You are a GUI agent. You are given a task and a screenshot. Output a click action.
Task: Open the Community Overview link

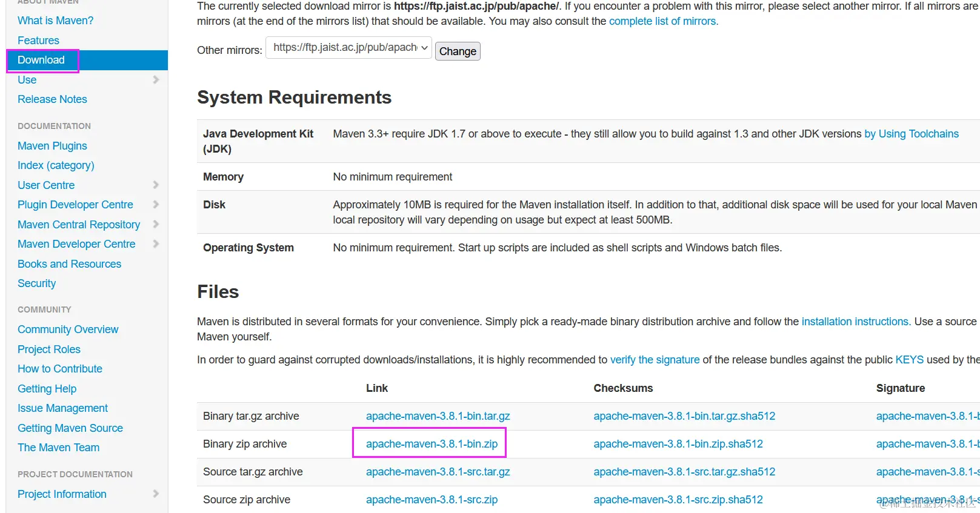[68, 329]
